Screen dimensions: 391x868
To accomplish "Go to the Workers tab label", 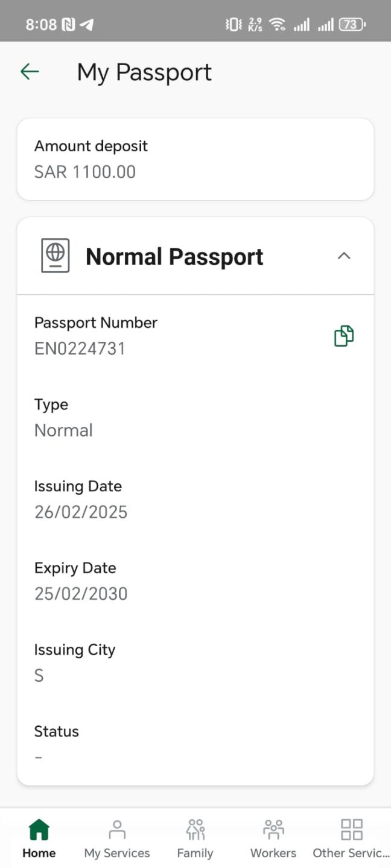I will click(x=273, y=853).
